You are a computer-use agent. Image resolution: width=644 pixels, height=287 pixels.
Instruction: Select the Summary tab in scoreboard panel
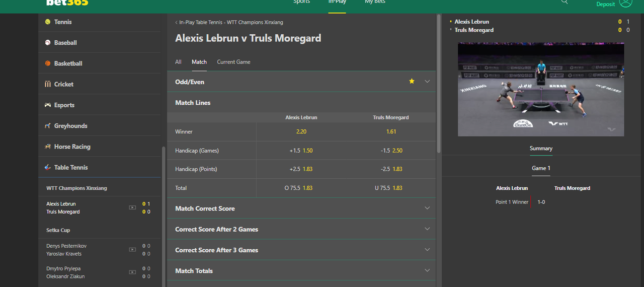(541, 149)
